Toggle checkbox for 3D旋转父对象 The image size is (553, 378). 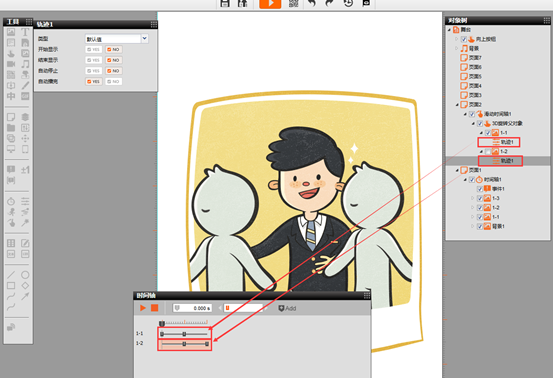pos(480,123)
